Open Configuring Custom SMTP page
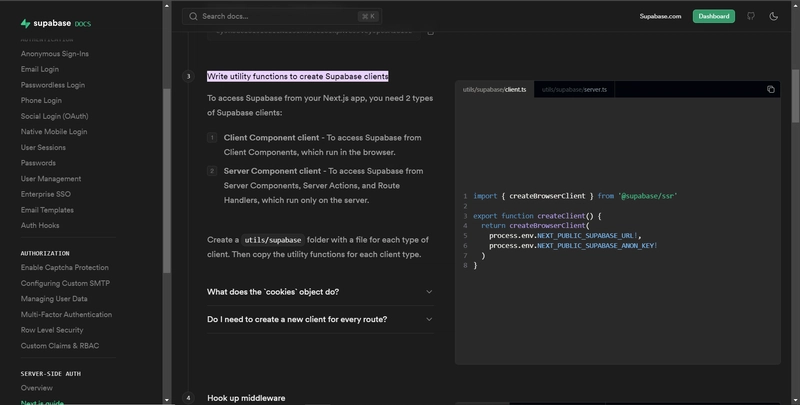 tap(65, 283)
